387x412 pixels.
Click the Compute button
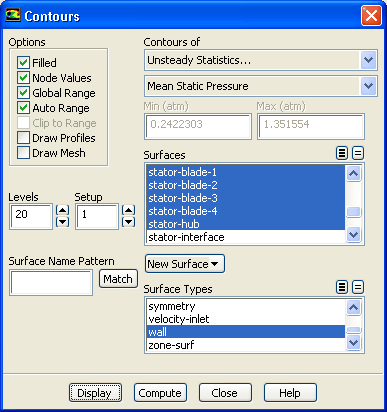pyautogui.click(x=160, y=393)
